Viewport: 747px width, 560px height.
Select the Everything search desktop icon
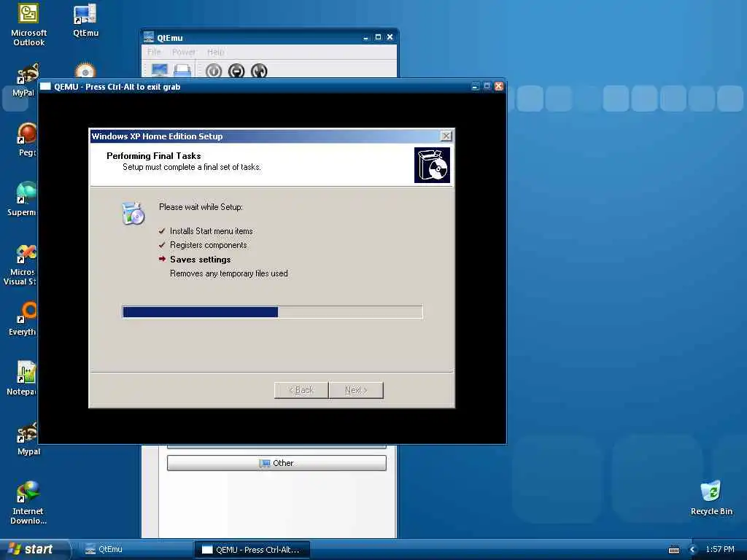coord(27,312)
